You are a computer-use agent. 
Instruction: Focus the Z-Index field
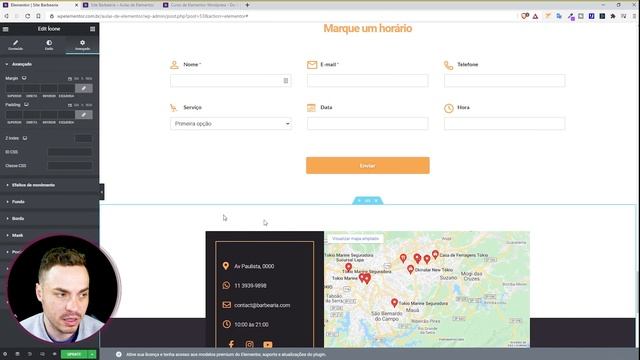[84, 138]
